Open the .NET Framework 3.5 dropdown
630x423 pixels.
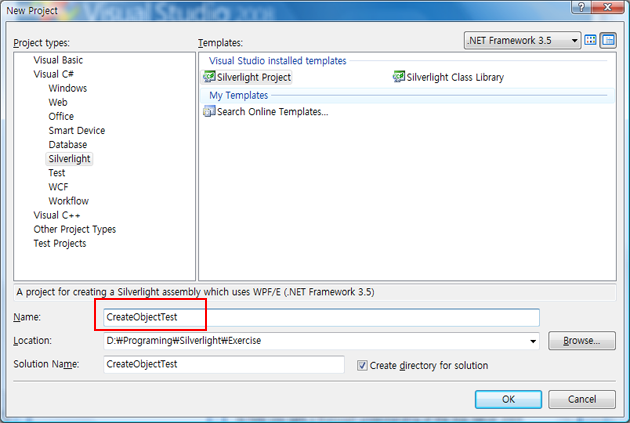522,40
